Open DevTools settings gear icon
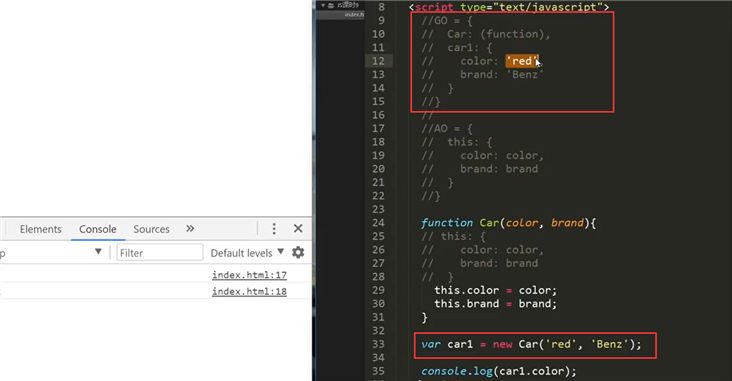 click(x=298, y=253)
